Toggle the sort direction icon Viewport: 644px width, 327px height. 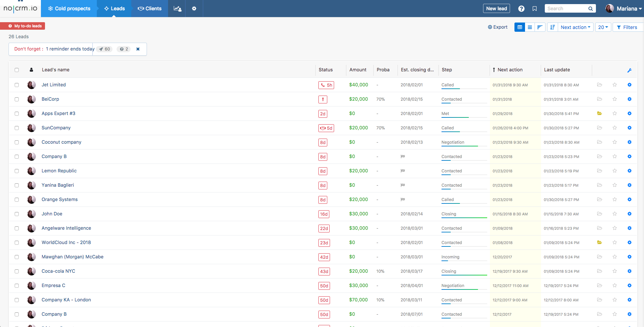click(x=553, y=27)
